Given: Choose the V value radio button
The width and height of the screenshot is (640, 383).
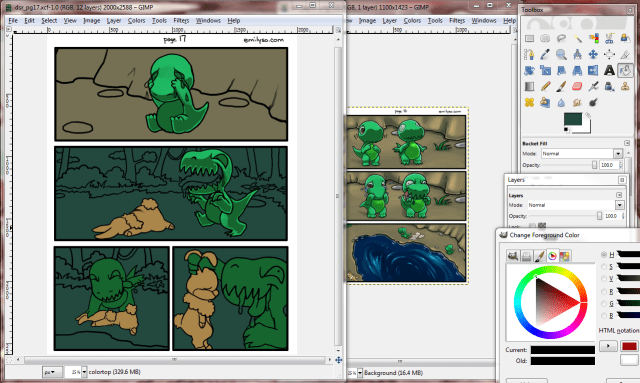Looking at the screenshot, I should click(604, 279).
